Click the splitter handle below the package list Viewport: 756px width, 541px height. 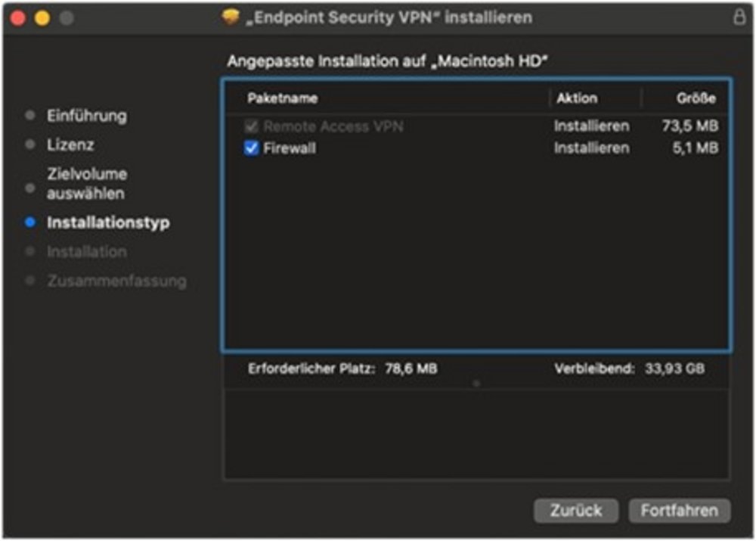476,384
